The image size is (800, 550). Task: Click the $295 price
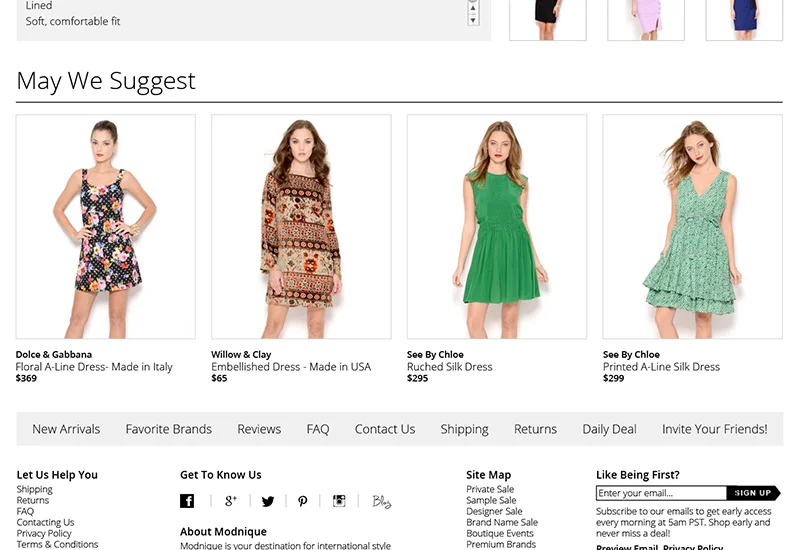418,379
